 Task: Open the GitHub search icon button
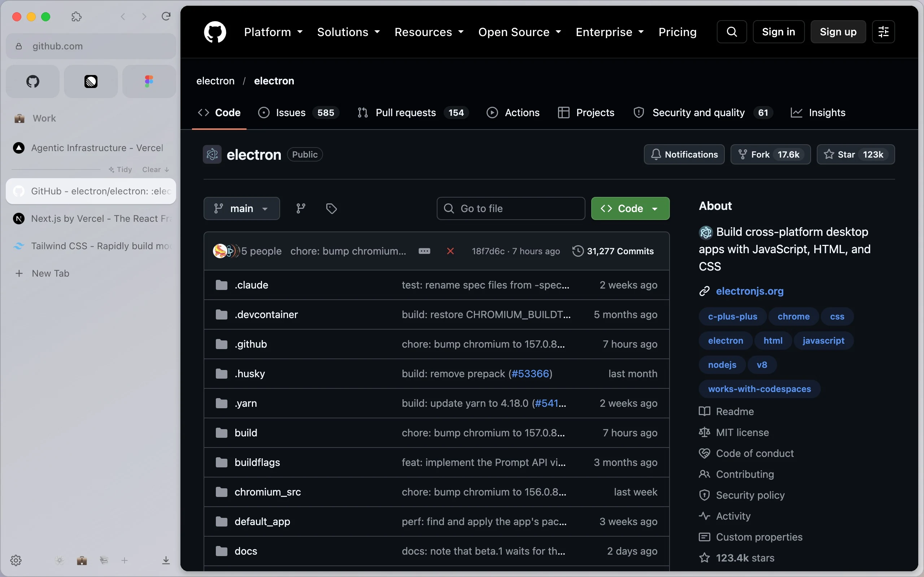click(731, 32)
